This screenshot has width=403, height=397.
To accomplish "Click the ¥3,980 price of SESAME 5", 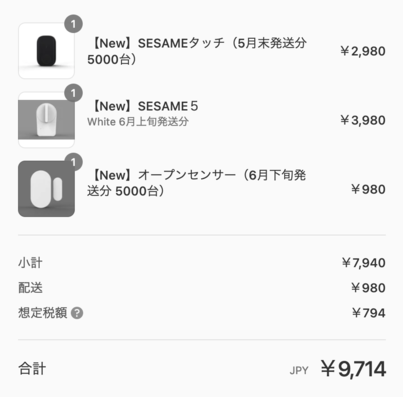I will (363, 120).
